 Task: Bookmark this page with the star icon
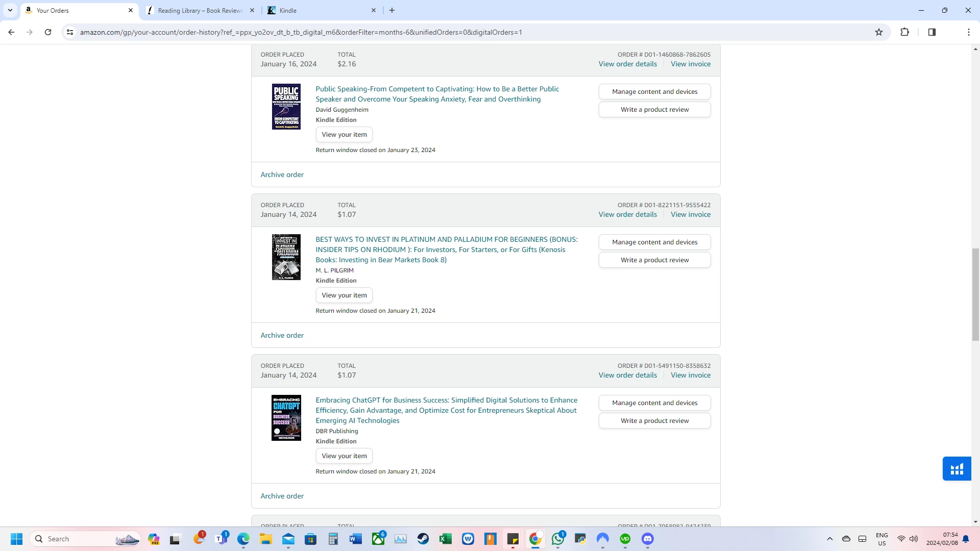(879, 32)
